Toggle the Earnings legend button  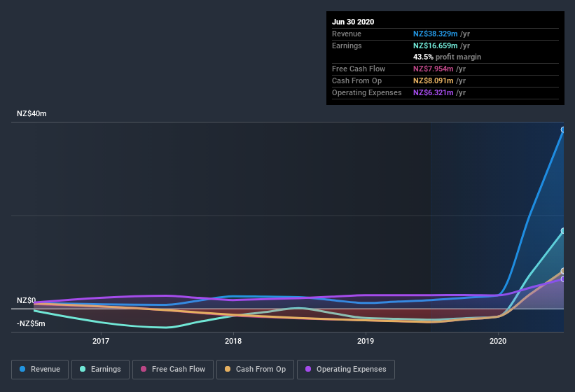(x=100, y=370)
